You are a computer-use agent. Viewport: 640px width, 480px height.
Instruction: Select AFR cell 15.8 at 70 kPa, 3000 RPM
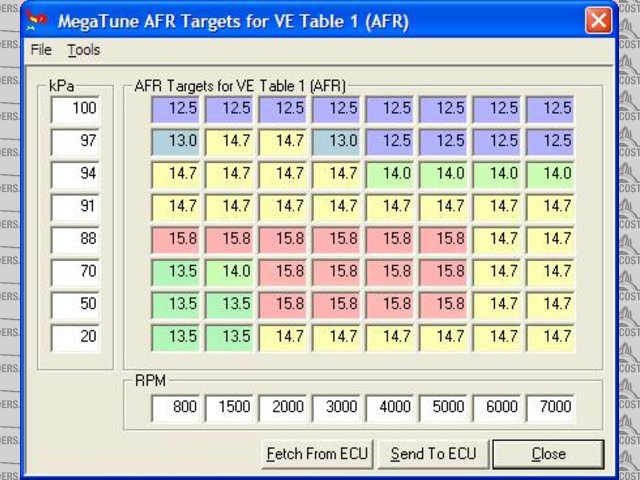pos(336,272)
